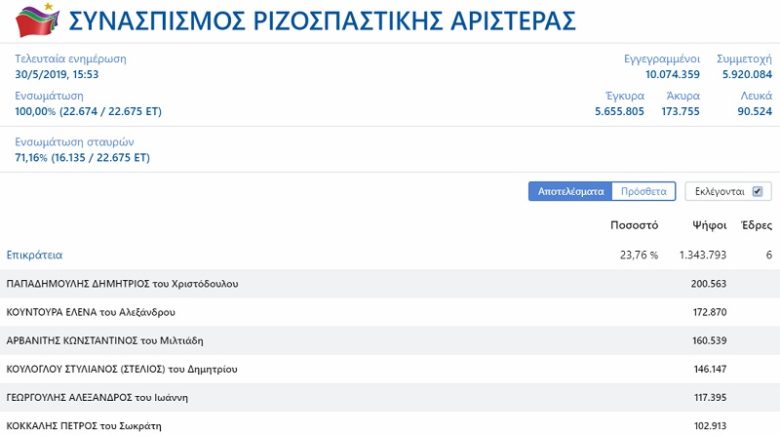The height and width of the screenshot is (435, 780).
Task: Click the ΣΥΝΑΣΠΙΣΜΟΣ ΡΙΖΟΣΠΑΣΤΙΚΗΣ ΑΡΙΣΤΕΡΑΣ heading
Action: [322, 21]
